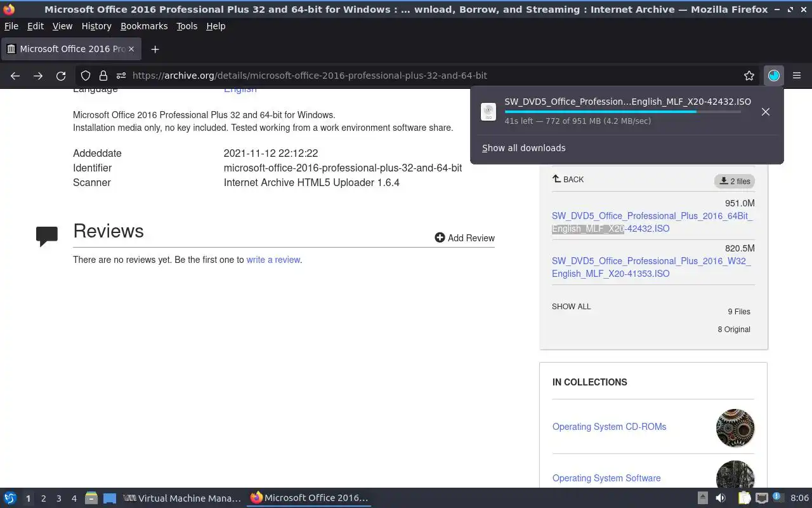
Task: Click the network connection tray icon
Action: point(762,498)
